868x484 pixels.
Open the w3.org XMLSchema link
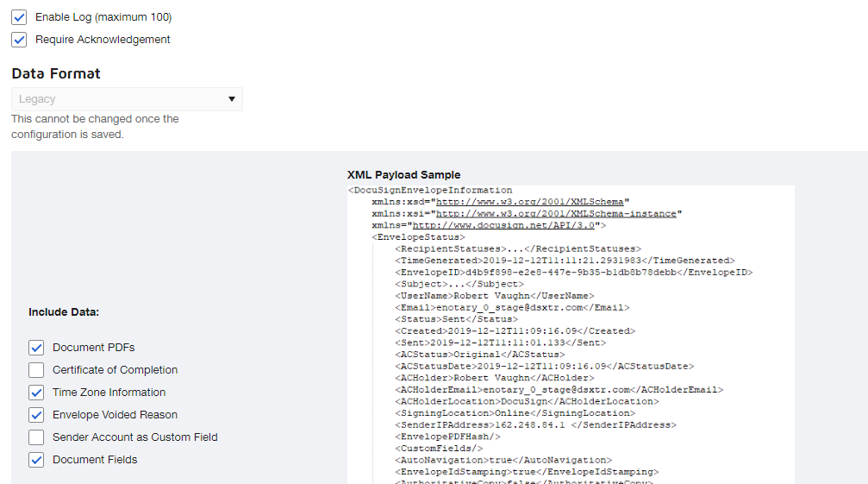tap(532, 202)
